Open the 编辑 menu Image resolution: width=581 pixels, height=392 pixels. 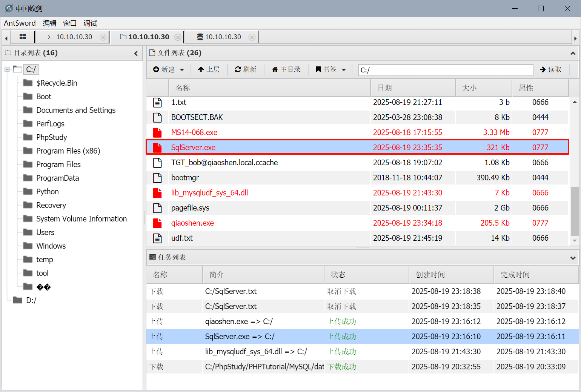pos(49,23)
